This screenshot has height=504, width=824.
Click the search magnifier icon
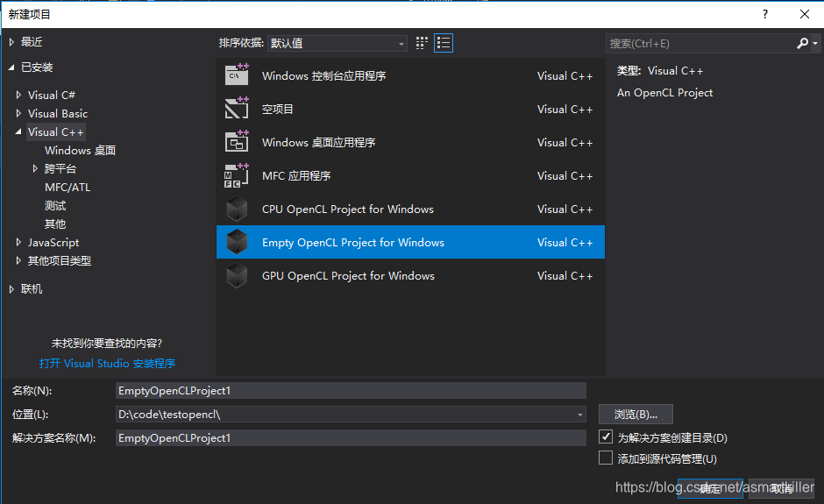click(x=802, y=43)
